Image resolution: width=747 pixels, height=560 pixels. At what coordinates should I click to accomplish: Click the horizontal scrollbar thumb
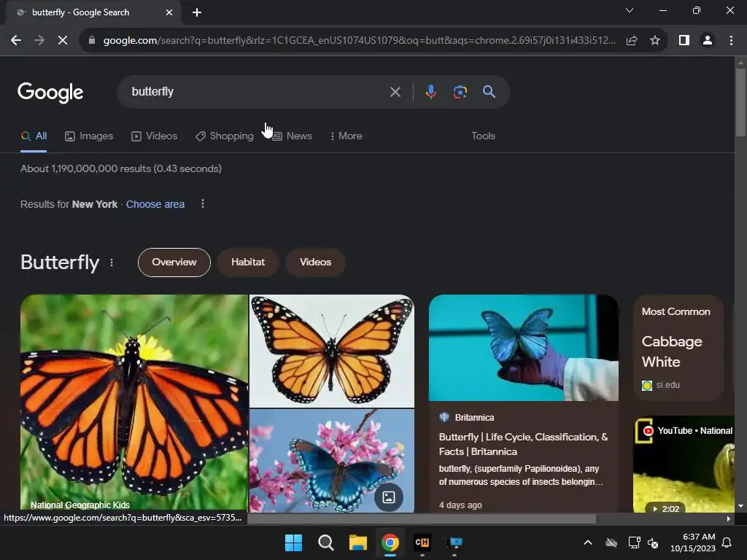[422, 518]
